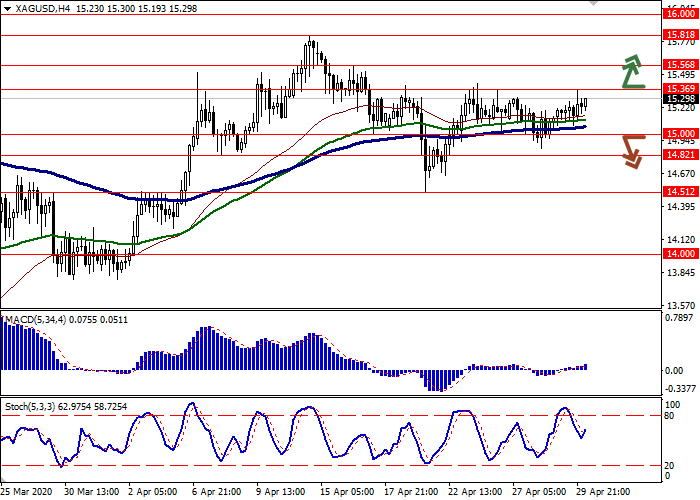Click the 14.512 red price label

point(680,192)
